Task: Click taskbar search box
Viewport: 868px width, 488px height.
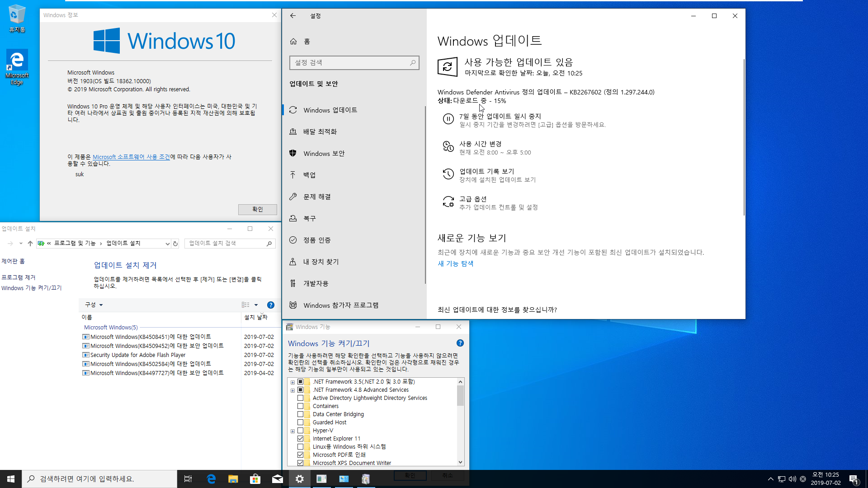Action: [x=99, y=479]
